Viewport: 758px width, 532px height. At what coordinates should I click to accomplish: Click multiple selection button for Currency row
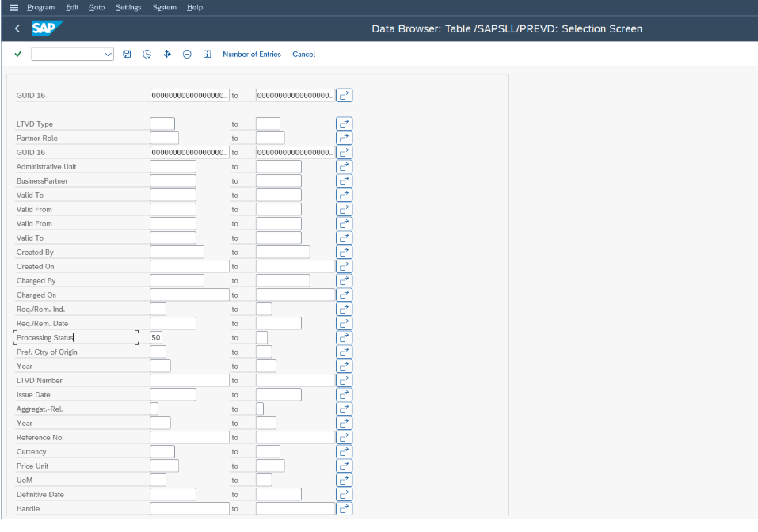tap(344, 452)
